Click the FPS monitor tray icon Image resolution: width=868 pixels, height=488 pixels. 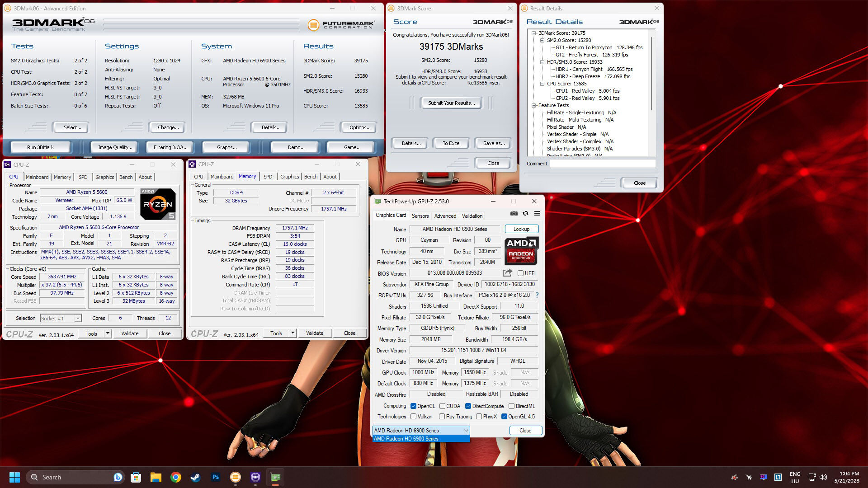[764, 477]
